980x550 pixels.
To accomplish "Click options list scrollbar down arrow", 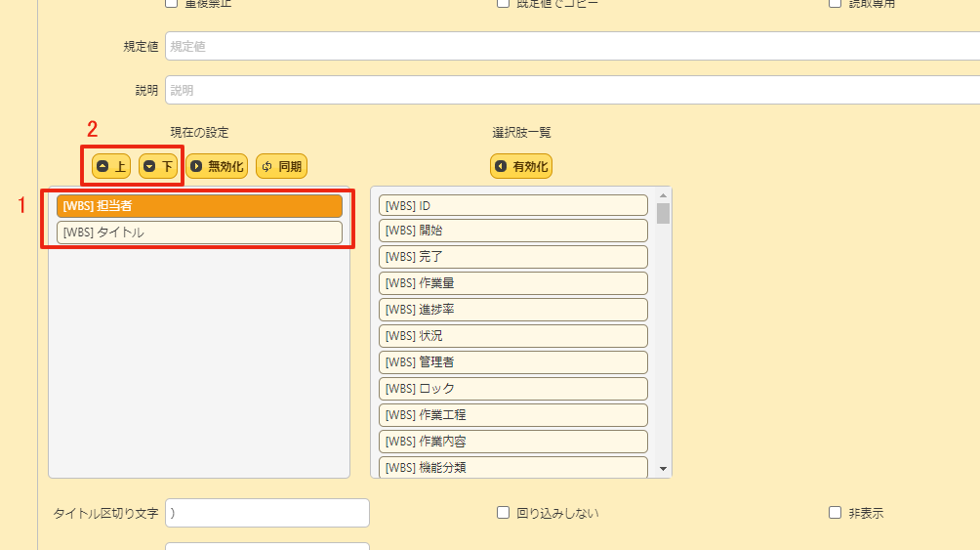I will [663, 469].
